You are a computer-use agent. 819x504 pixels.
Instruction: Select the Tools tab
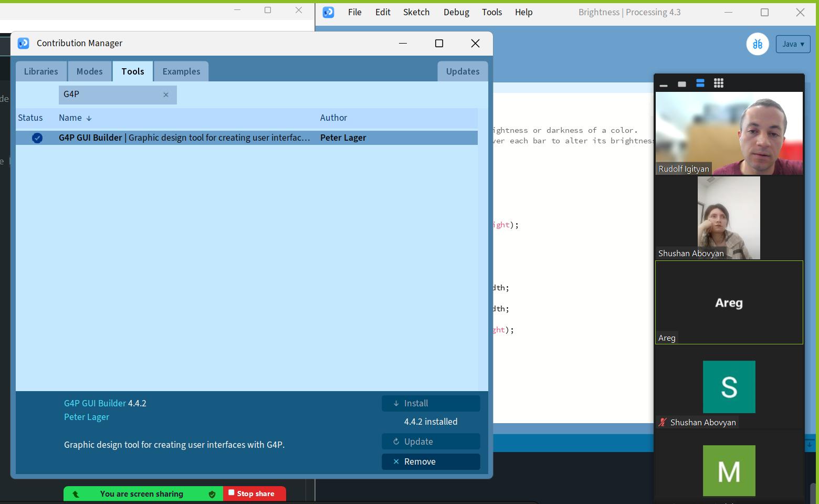(x=133, y=71)
